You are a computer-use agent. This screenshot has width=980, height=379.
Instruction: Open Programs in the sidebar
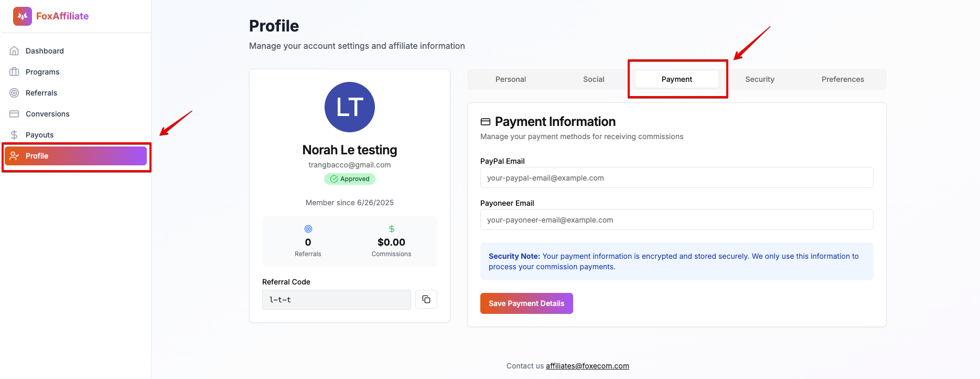[76, 72]
